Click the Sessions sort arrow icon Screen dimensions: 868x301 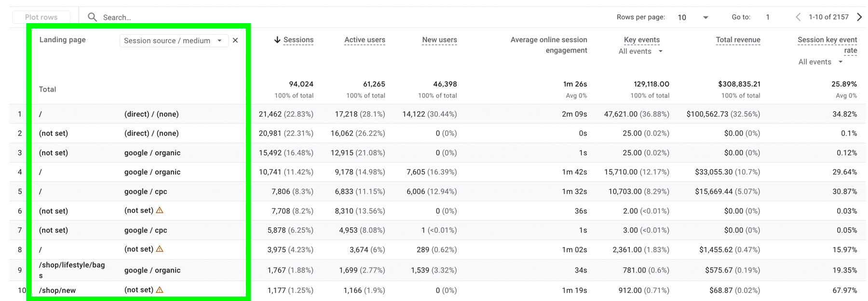[x=277, y=40]
